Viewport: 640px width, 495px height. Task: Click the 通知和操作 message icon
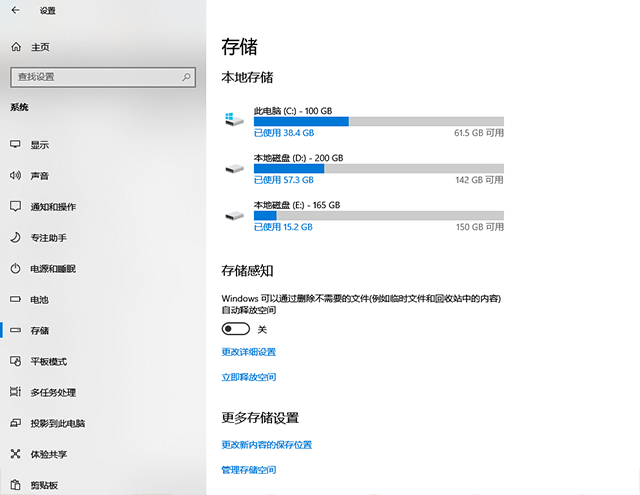click(x=16, y=206)
